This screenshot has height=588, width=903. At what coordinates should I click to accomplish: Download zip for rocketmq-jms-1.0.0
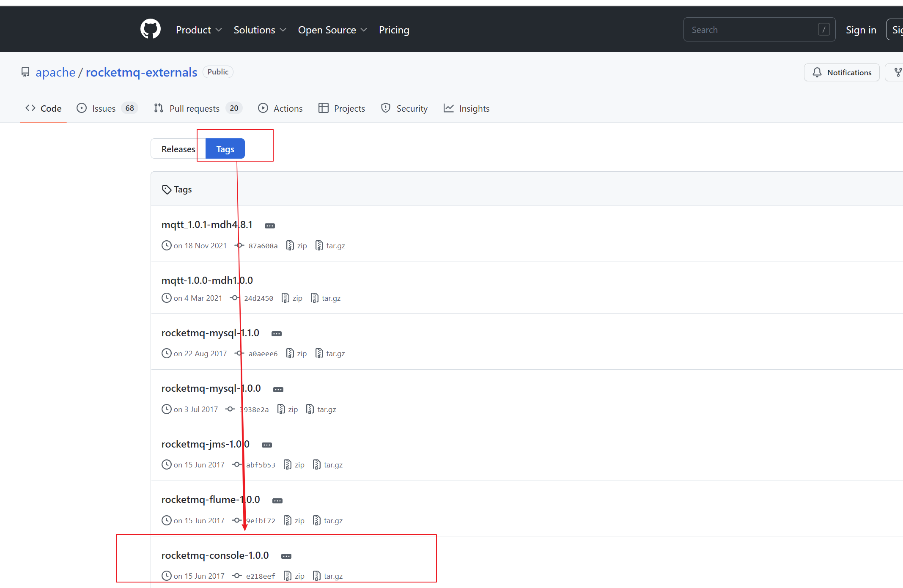coord(294,465)
